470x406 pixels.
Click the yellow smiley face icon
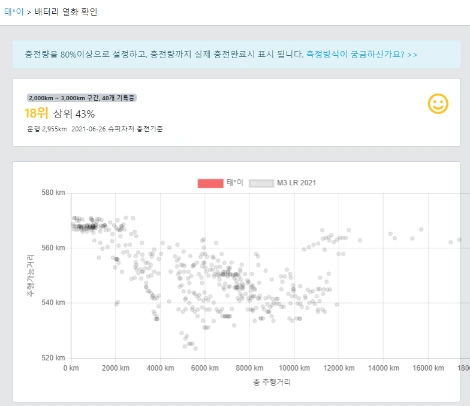click(438, 104)
